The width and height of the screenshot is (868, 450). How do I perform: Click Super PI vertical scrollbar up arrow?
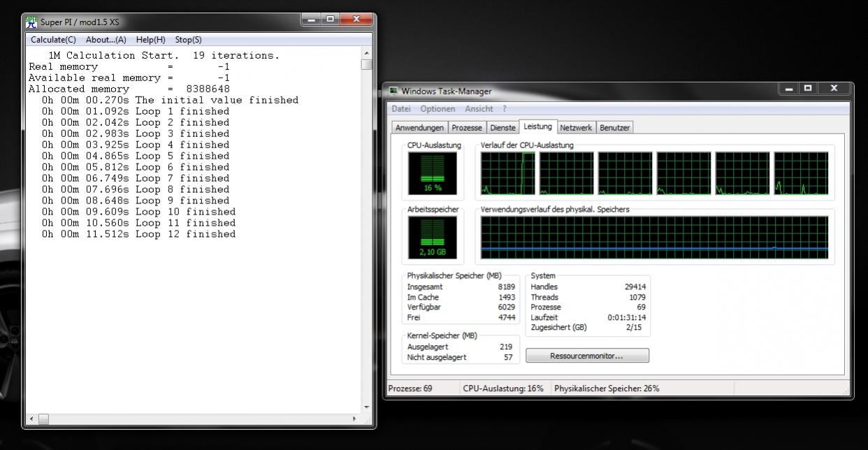point(367,53)
